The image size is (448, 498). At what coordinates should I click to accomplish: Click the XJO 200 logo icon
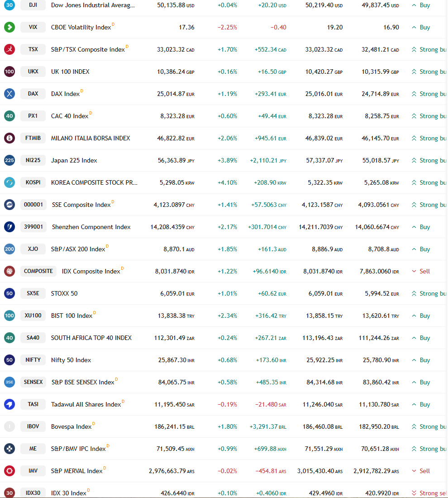(x=10, y=249)
